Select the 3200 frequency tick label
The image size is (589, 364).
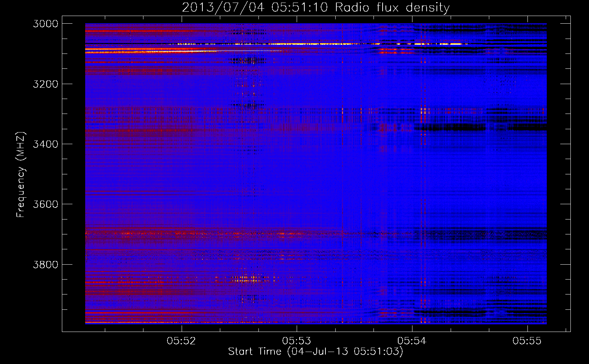point(46,84)
